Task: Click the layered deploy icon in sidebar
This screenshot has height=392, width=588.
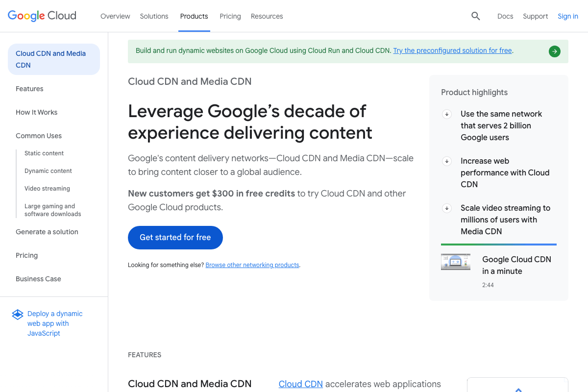Action: point(18,315)
